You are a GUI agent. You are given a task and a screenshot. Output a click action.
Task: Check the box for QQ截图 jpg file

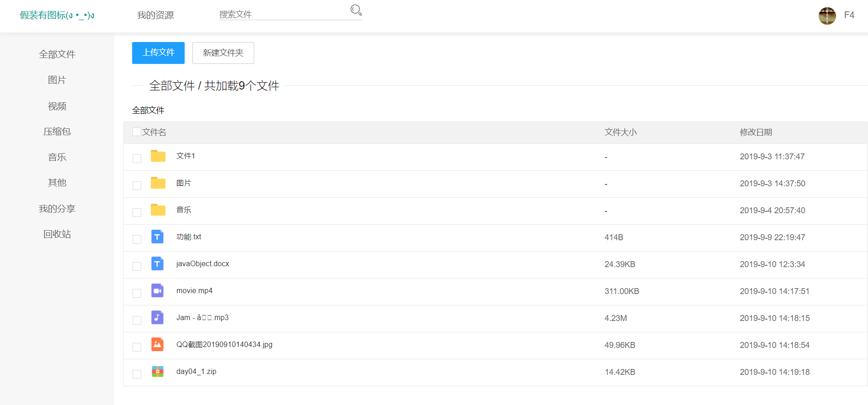pyautogui.click(x=137, y=347)
